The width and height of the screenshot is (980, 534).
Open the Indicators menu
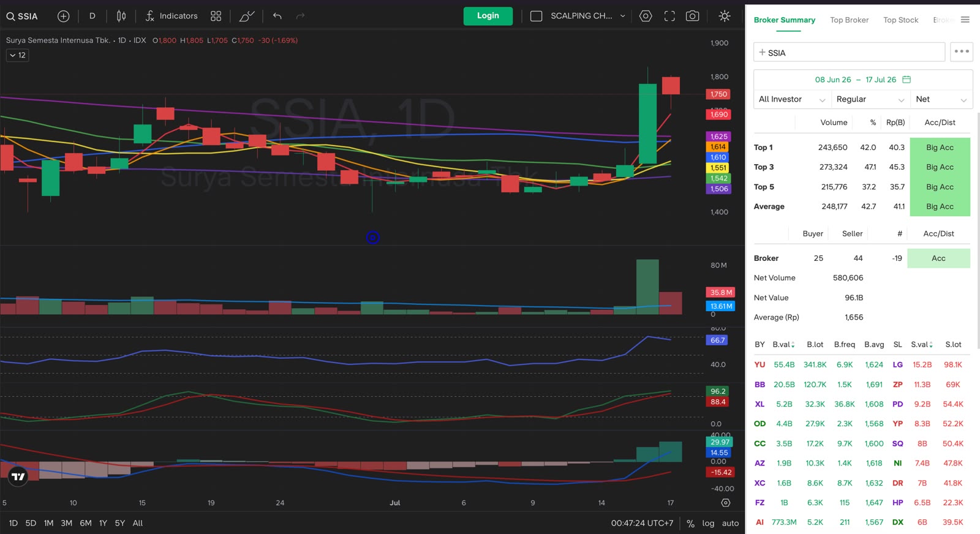click(171, 16)
